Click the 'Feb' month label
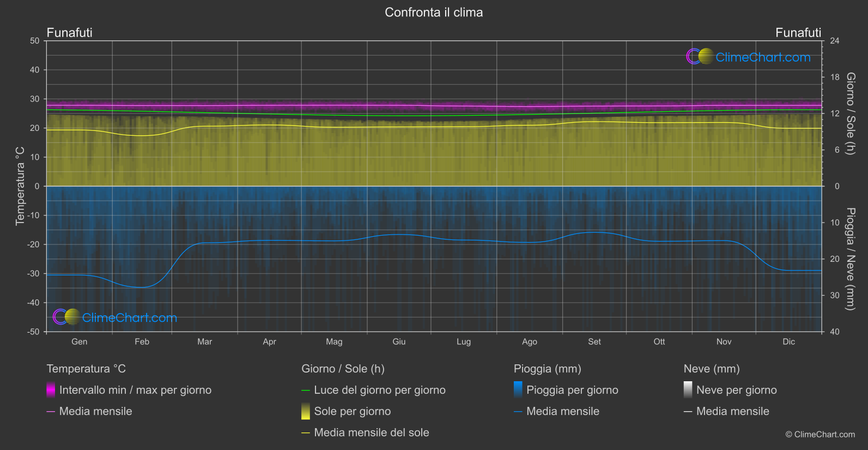Image resolution: width=868 pixels, height=450 pixels. pyautogui.click(x=142, y=341)
